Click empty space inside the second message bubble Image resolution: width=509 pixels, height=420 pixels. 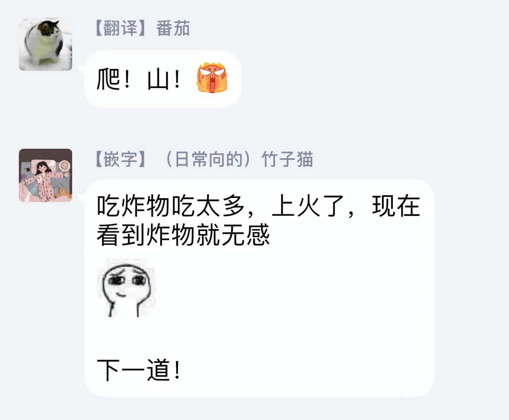(x=300, y=300)
